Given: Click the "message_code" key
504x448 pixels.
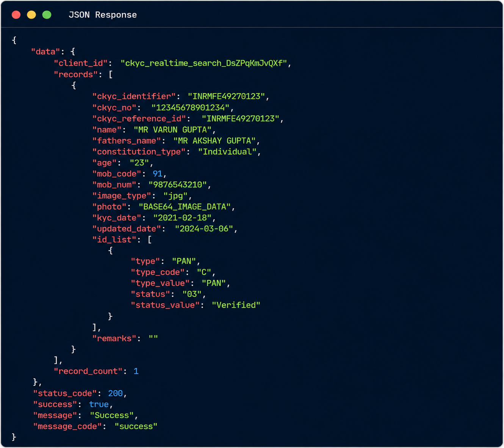Looking at the screenshot, I should (67, 426).
